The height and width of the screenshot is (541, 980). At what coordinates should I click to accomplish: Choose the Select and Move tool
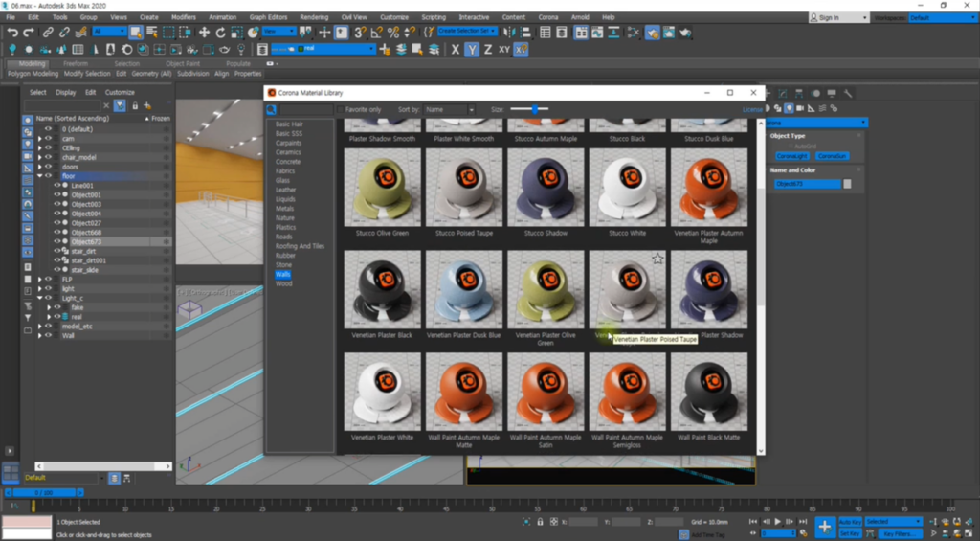tap(205, 33)
